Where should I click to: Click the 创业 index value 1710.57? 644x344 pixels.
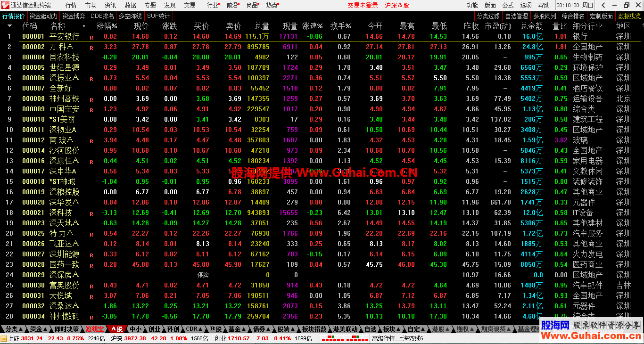(239, 338)
